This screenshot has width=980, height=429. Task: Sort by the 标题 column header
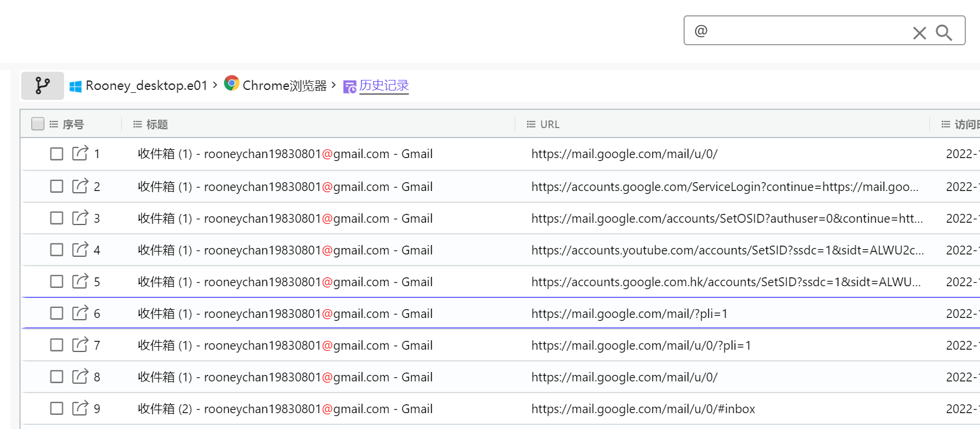(x=157, y=124)
